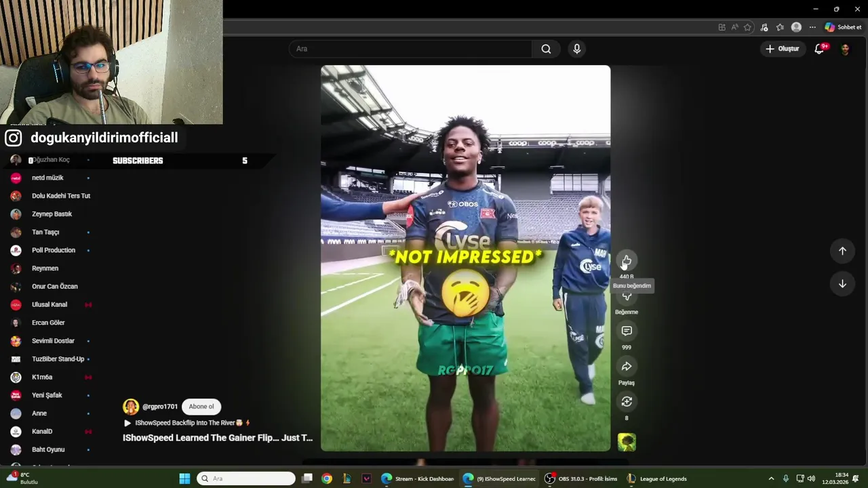Click Oğuzhan Koç channel row
Viewport: 868px width, 488px height.
click(x=51, y=160)
